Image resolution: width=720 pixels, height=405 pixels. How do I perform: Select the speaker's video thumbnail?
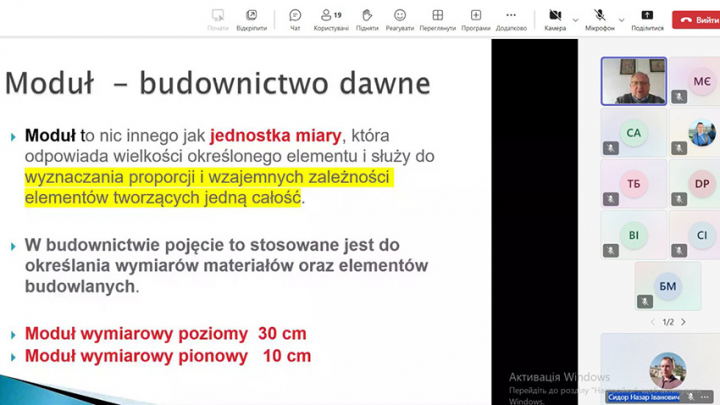click(x=633, y=81)
